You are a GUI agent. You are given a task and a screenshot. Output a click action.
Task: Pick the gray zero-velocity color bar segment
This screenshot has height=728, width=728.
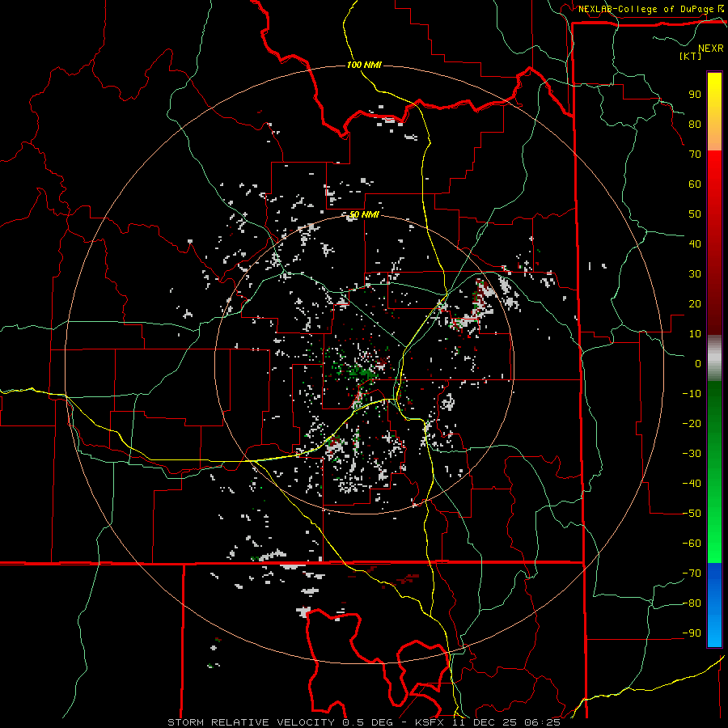point(714,358)
